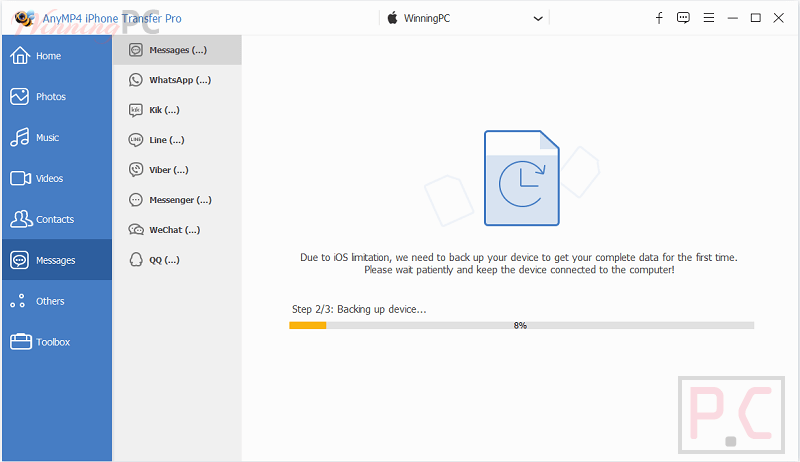Switch to Videos tab label
Screen dimensions: 800x462
click(49, 178)
